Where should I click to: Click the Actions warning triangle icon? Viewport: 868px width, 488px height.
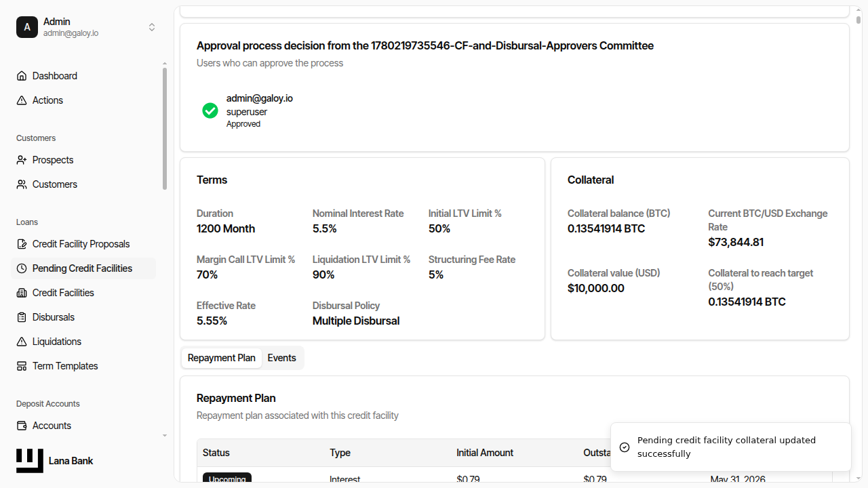[x=22, y=100]
